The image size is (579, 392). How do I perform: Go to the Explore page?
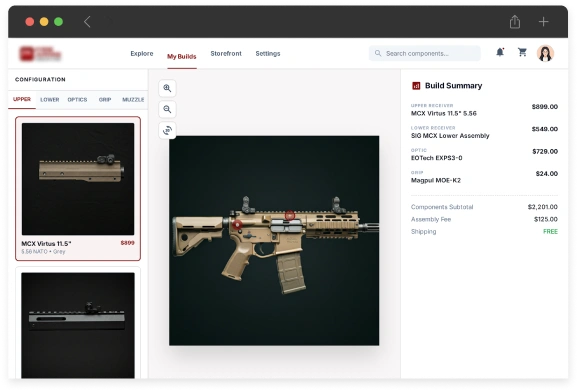point(142,54)
